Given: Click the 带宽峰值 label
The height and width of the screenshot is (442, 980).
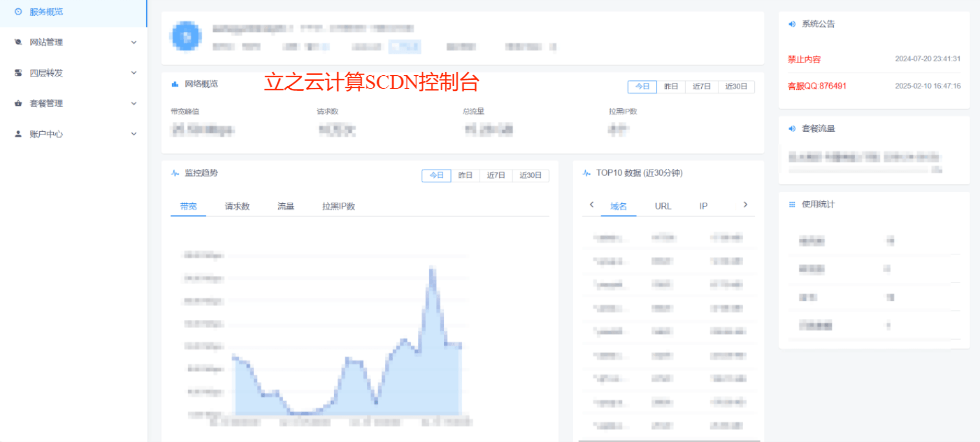Looking at the screenshot, I should pyautogui.click(x=185, y=111).
